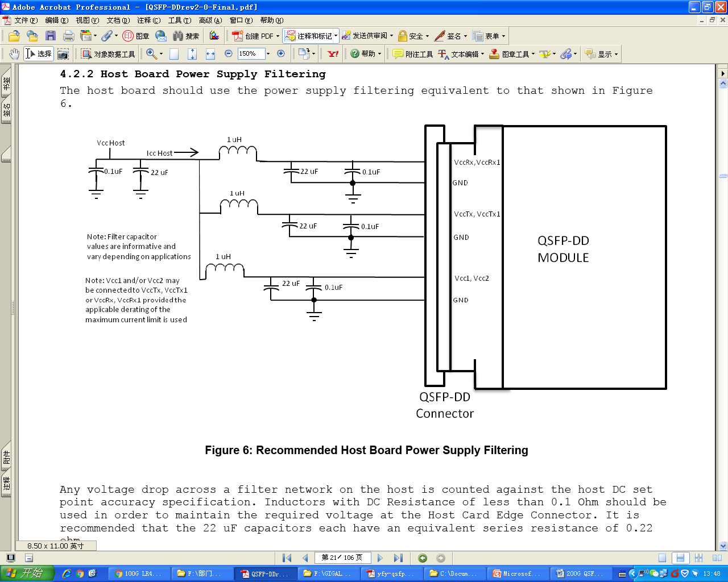Jump to the last page
The image size is (728, 582).
399,558
